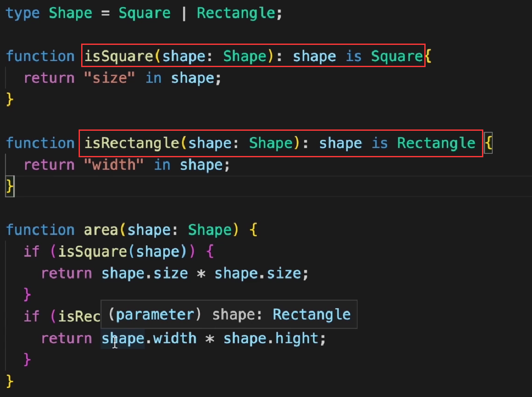The image size is (532, 397).
Task: Select "Shape" alias name after the type keyword
Action: coord(71,13)
